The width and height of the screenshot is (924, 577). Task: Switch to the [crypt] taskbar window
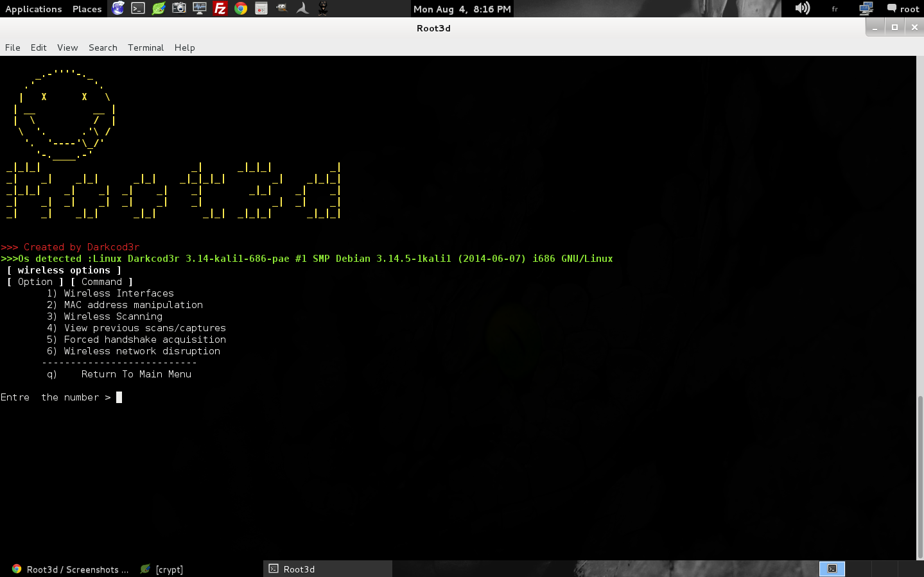click(x=162, y=569)
